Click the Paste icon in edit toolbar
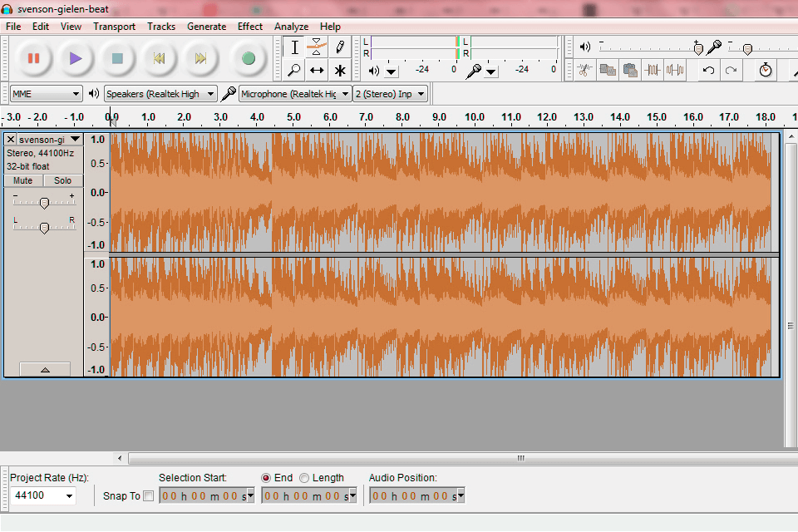 pos(630,70)
